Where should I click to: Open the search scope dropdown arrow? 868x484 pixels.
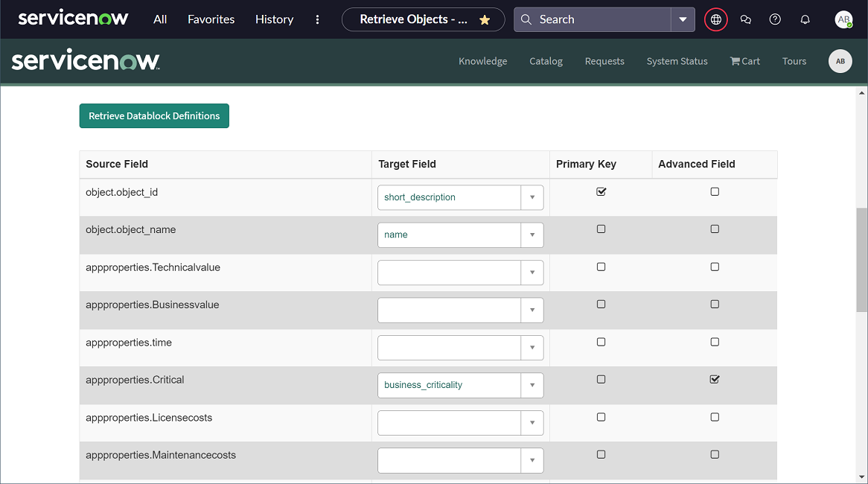click(x=683, y=19)
